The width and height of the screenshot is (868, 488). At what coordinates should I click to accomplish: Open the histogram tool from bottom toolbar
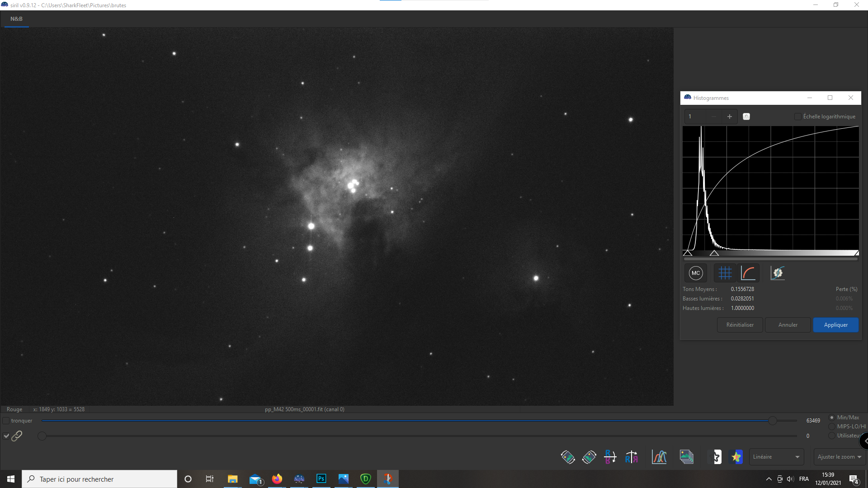point(659,457)
